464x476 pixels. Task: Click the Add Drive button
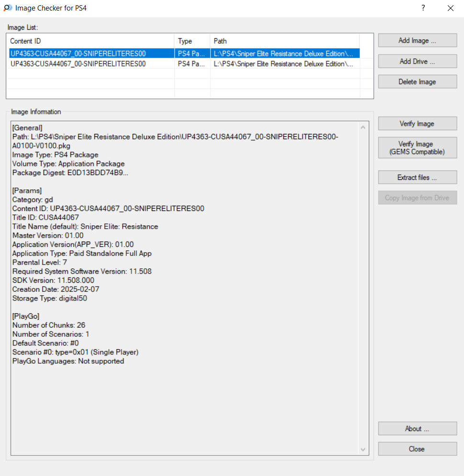point(417,61)
